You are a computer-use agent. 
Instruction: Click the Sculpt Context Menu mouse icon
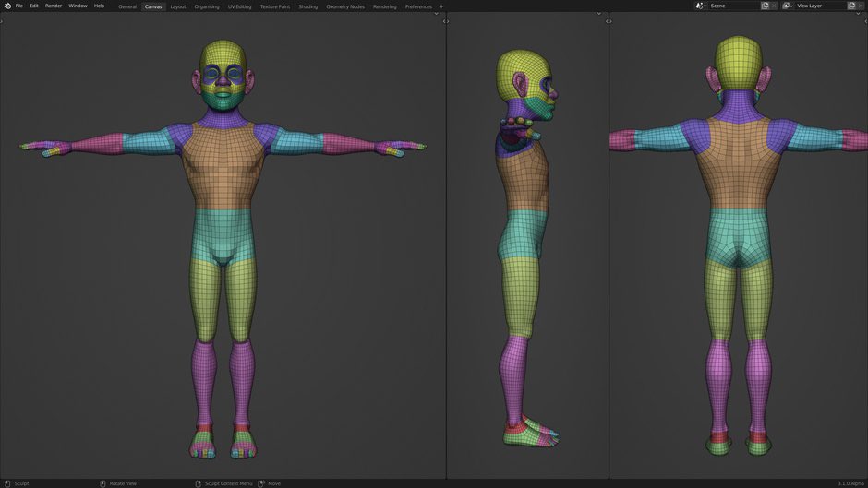(199, 483)
